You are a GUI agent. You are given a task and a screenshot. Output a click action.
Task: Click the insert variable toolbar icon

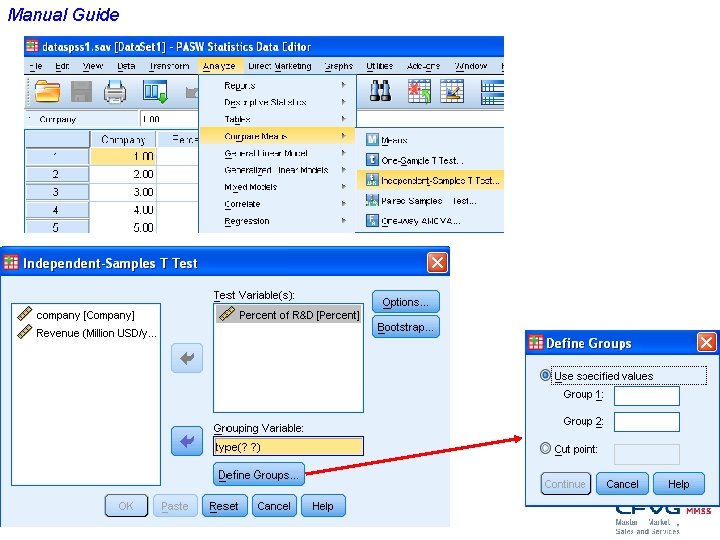452,91
